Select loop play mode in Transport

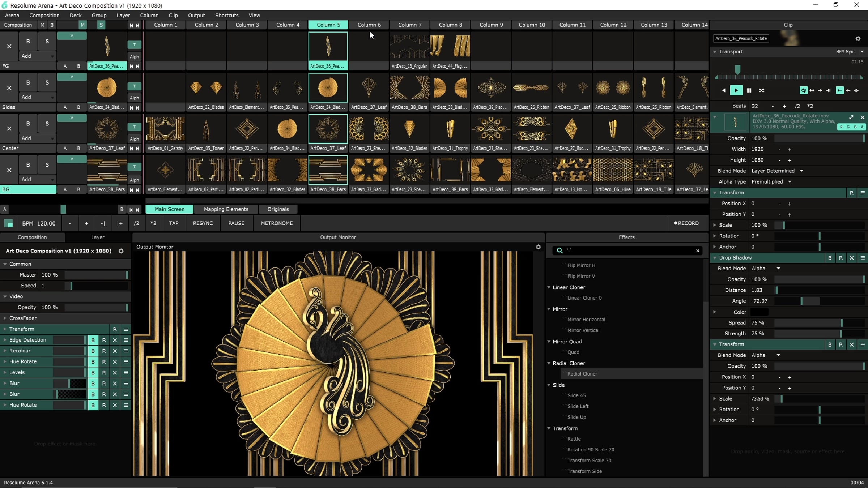point(803,90)
